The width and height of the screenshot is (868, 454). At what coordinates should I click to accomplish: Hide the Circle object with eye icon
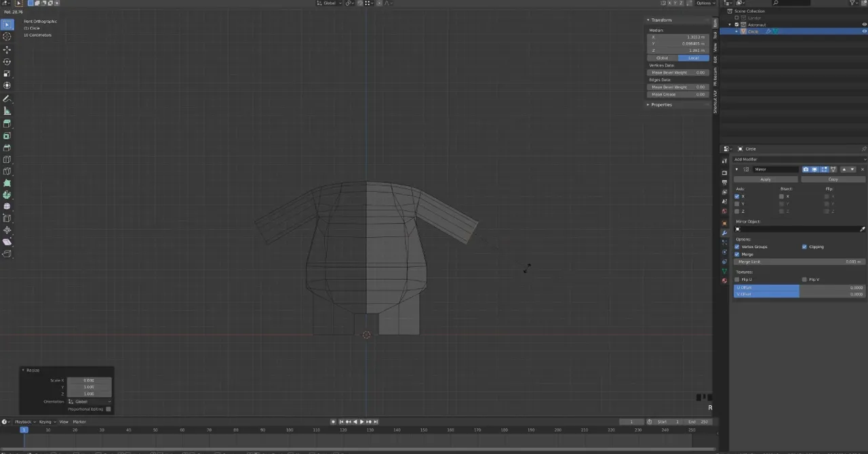865,31
